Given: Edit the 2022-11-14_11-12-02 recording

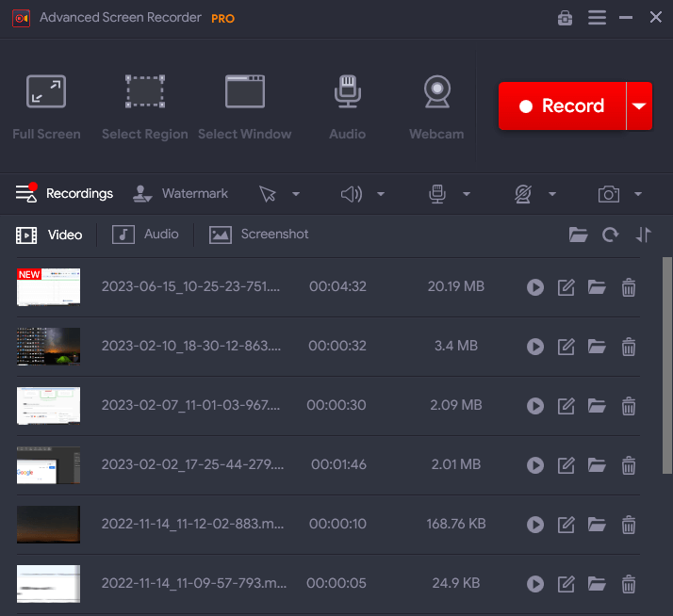Looking at the screenshot, I should (x=566, y=525).
